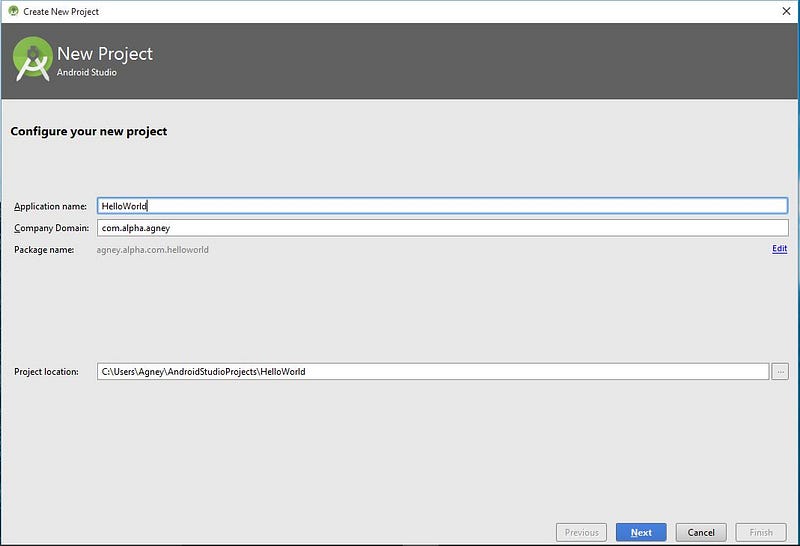Click the Android Studio logo in header
Screen dimensions: 800x546
pyautogui.click(x=33, y=59)
